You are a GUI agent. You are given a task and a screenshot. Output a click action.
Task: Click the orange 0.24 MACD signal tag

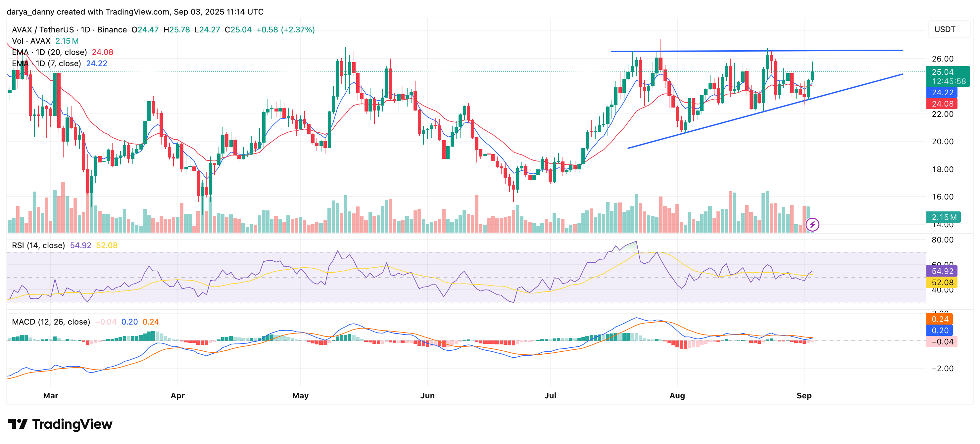click(940, 320)
